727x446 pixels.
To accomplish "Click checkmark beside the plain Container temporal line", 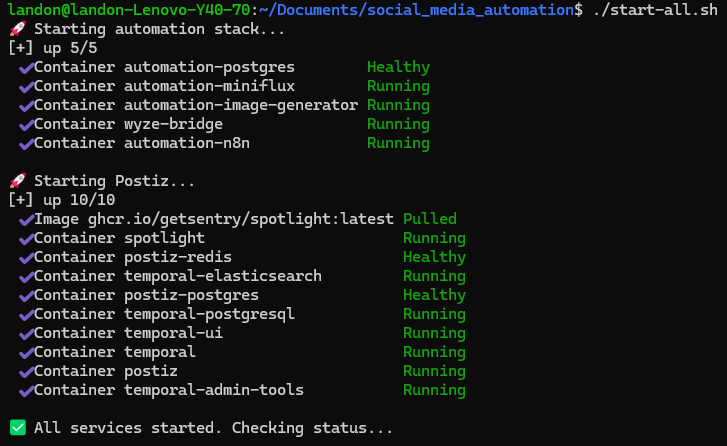I will (26, 353).
